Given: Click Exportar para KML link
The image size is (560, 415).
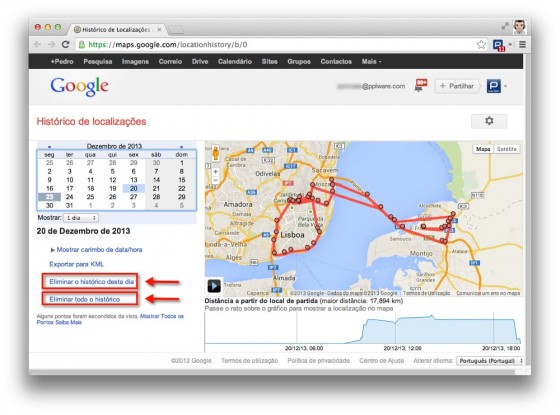Looking at the screenshot, I should [x=76, y=264].
